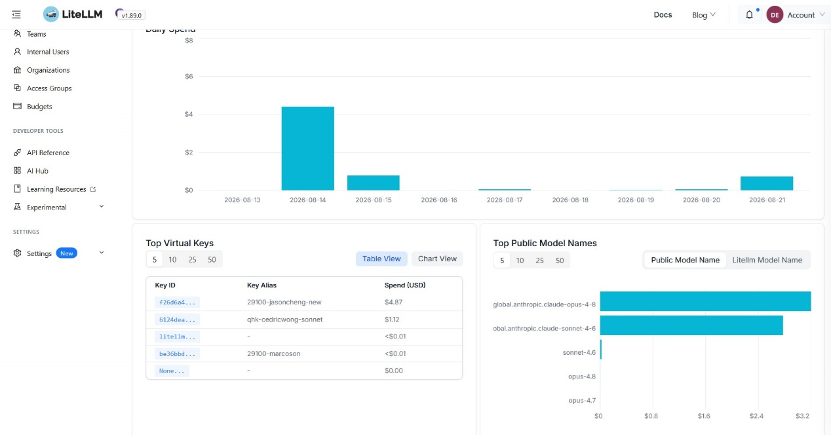Show top 10 virtual keys
Image resolution: width=831 pixels, height=435 pixels.
(172, 260)
